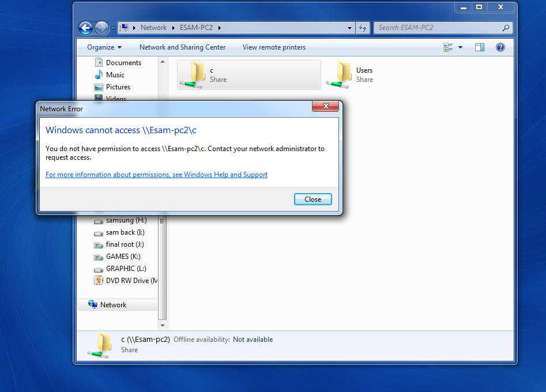The height and width of the screenshot is (392, 546).
Task: Click the computer icon in address bar
Action: 124,28
